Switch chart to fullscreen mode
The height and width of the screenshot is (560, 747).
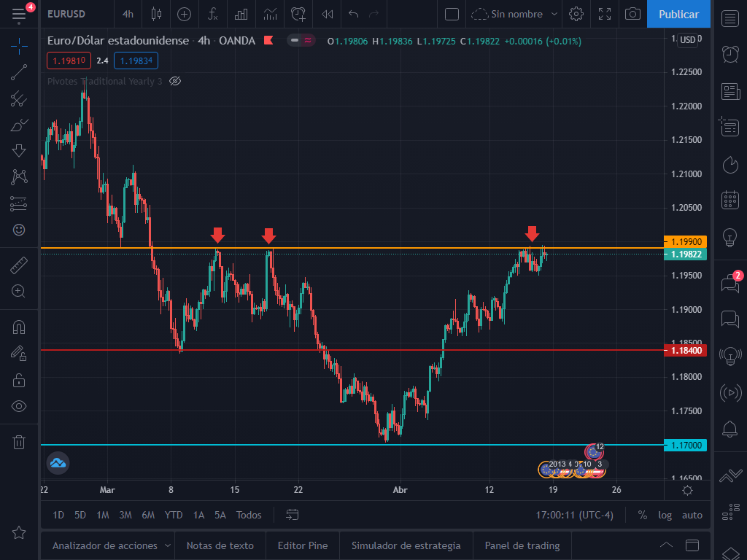[605, 15]
